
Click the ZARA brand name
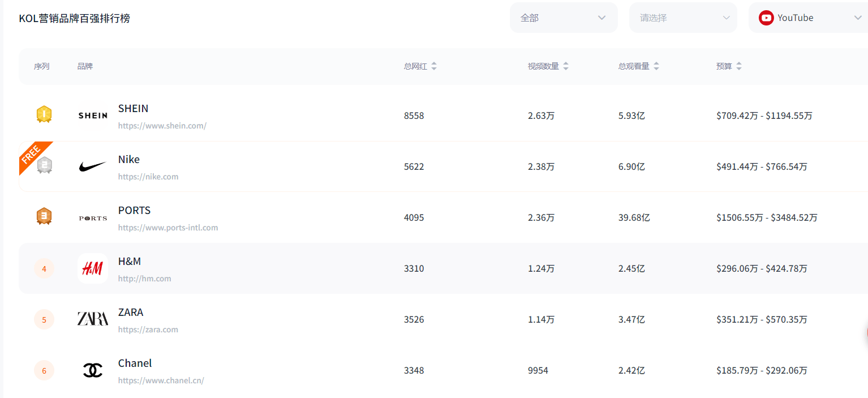tap(131, 312)
